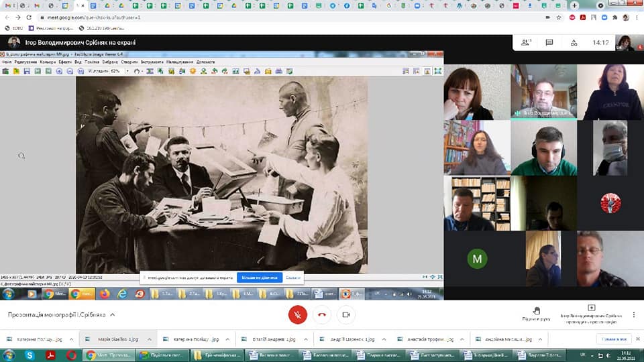Image resolution: width=644 pixels, height=362 pixels.
Task: Open the Ефекти menu in FastStone
Action: 65,62
